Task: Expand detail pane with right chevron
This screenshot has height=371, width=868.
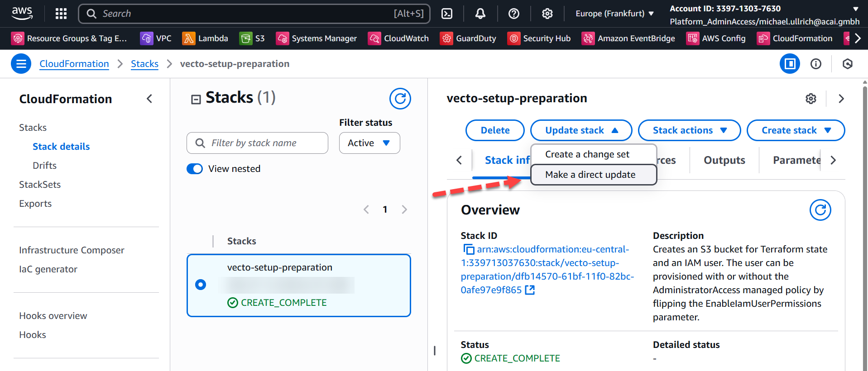Action: point(841,99)
